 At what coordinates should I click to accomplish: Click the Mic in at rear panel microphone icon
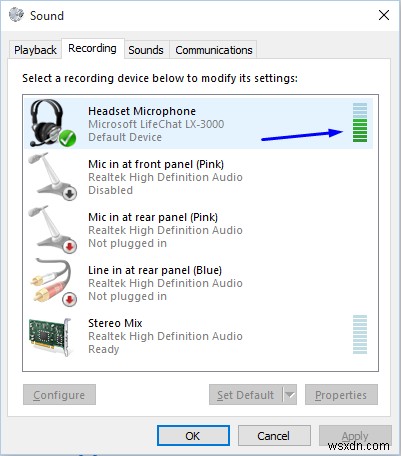(53, 229)
